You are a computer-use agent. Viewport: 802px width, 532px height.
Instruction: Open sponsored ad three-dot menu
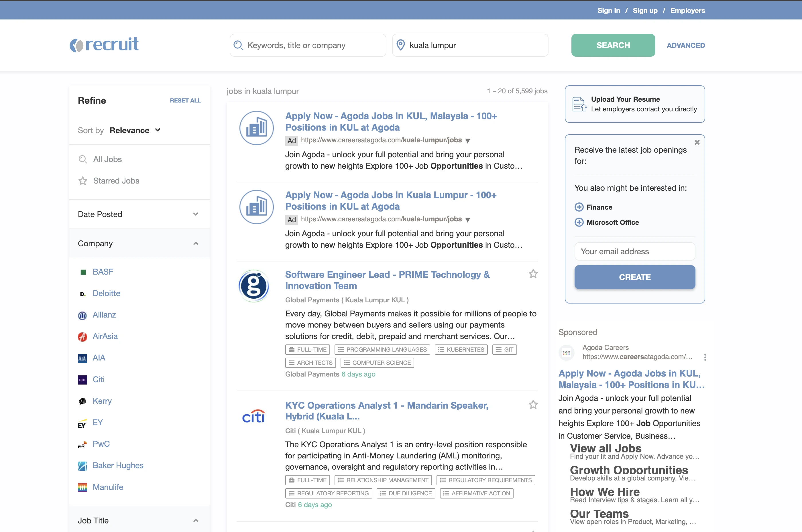point(705,357)
